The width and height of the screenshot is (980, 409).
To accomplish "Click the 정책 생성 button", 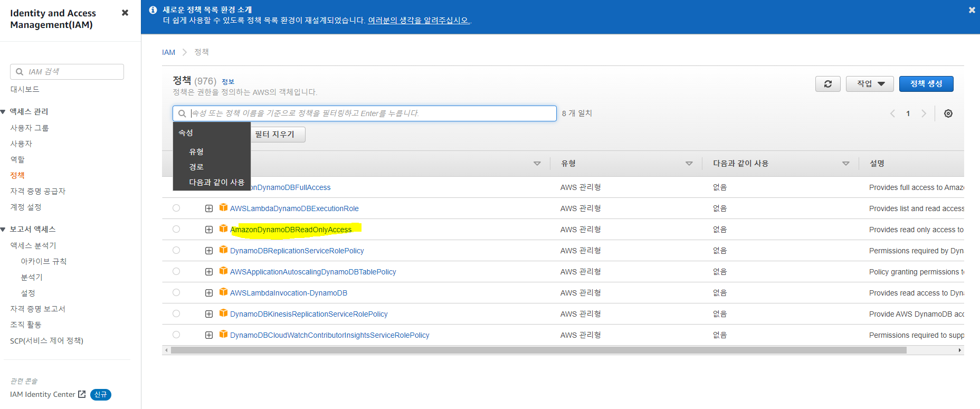I will point(926,84).
